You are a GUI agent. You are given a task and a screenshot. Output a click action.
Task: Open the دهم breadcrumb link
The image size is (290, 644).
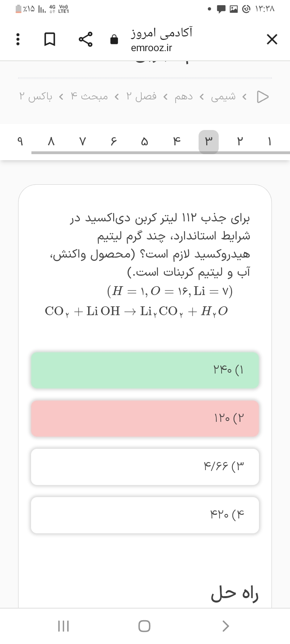point(184,97)
